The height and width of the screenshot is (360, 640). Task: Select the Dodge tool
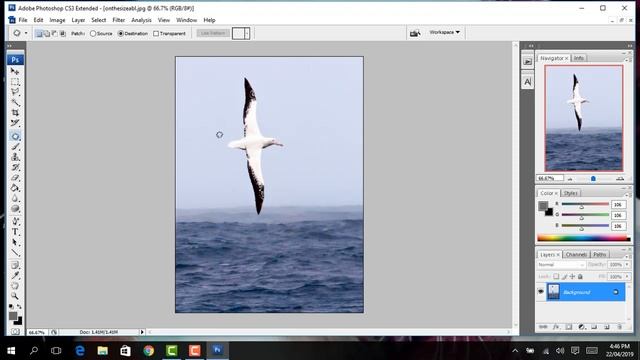pos(15,209)
